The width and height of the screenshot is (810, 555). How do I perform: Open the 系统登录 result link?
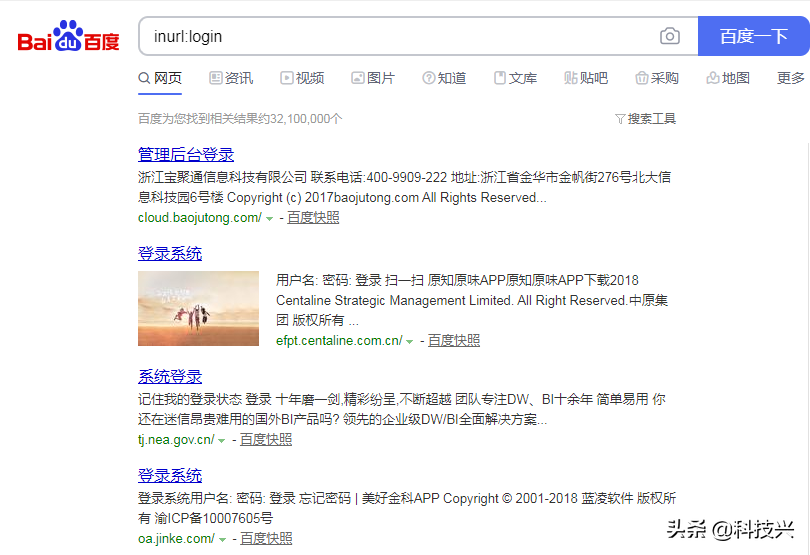pyautogui.click(x=170, y=377)
